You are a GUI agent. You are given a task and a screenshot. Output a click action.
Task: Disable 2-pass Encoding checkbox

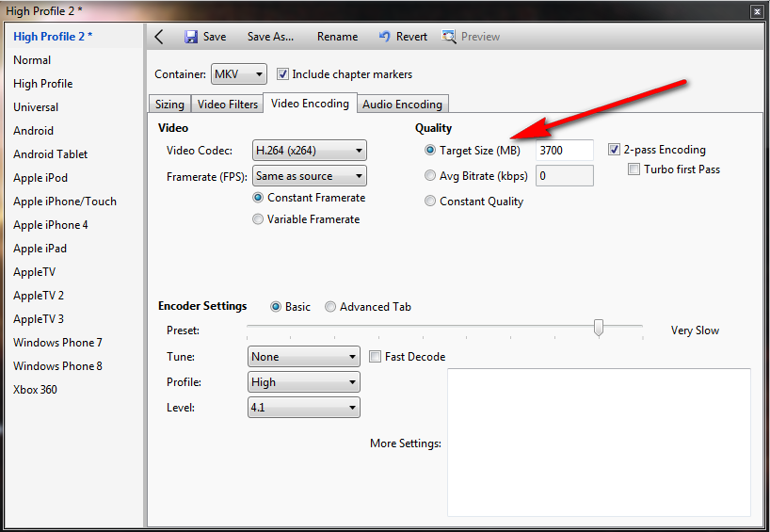(614, 150)
